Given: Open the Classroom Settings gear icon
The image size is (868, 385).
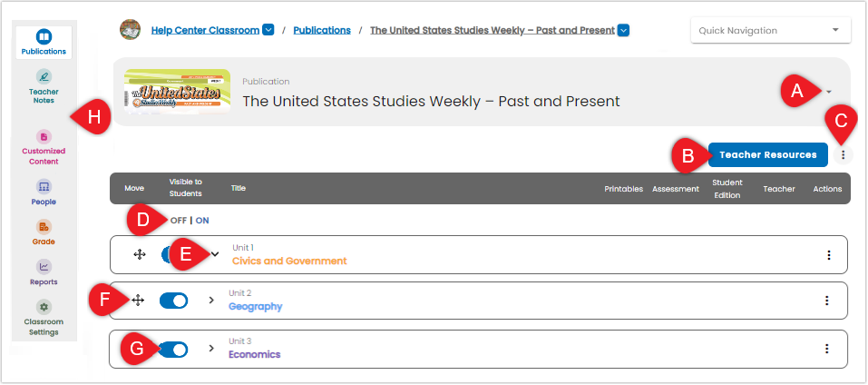Looking at the screenshot, I should tap(44, 307).
